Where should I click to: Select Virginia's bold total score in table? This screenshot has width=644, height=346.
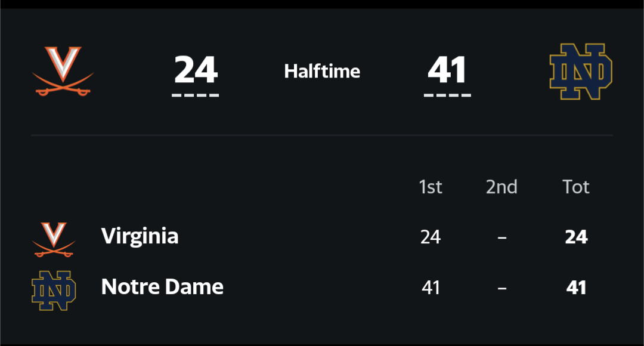click(576, 237)
